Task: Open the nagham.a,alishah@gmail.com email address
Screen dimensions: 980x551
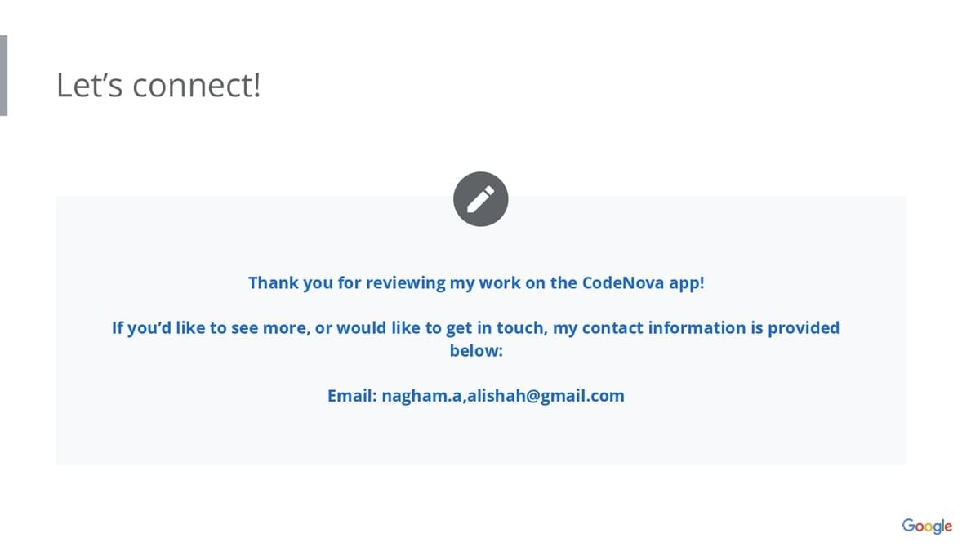Action: (x=502, y=396)
